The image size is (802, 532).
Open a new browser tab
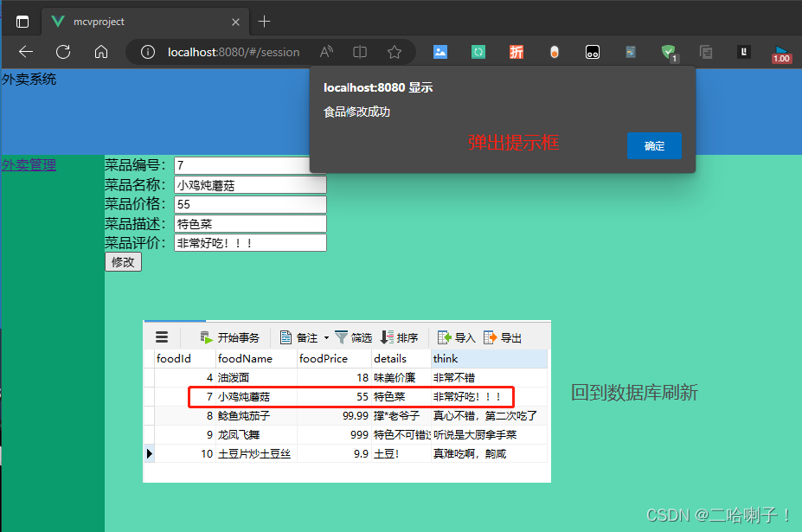(265, 22)
